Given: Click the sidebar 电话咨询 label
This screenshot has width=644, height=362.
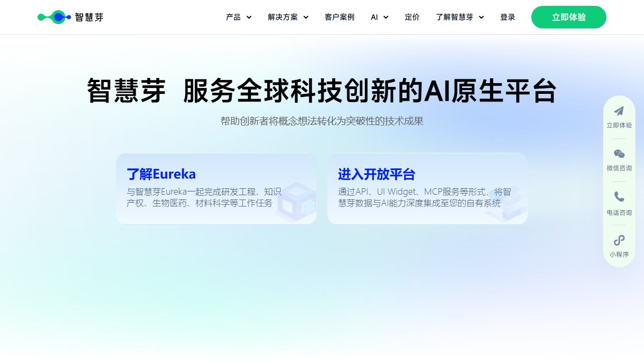Looking at the screenshot, I should click(619, 213).
